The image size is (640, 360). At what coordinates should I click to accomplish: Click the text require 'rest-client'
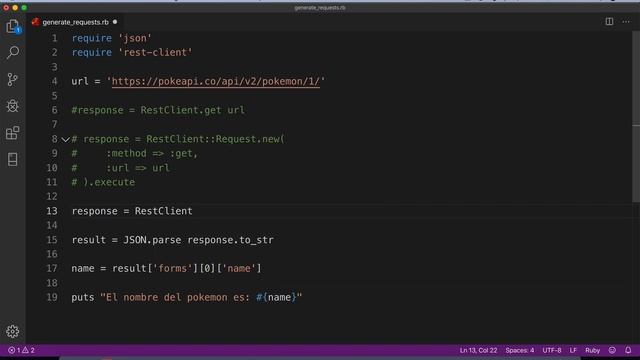(x=132, y=53)
